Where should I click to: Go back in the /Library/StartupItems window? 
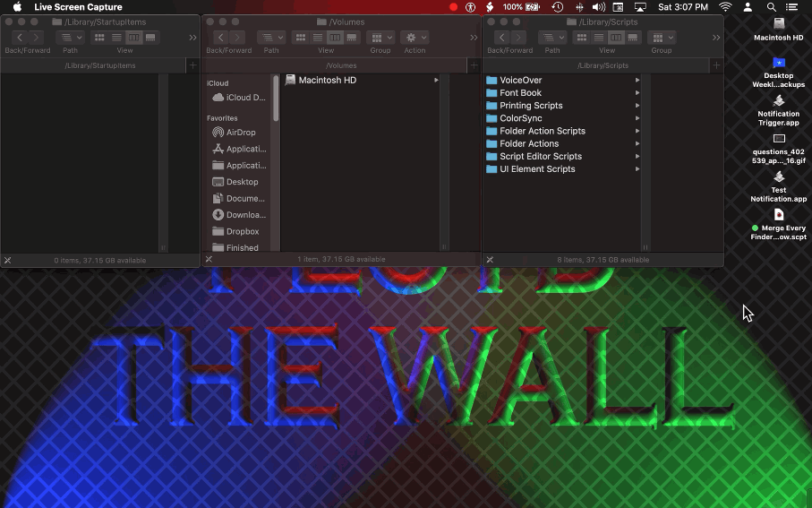click(x=20, y=38)
